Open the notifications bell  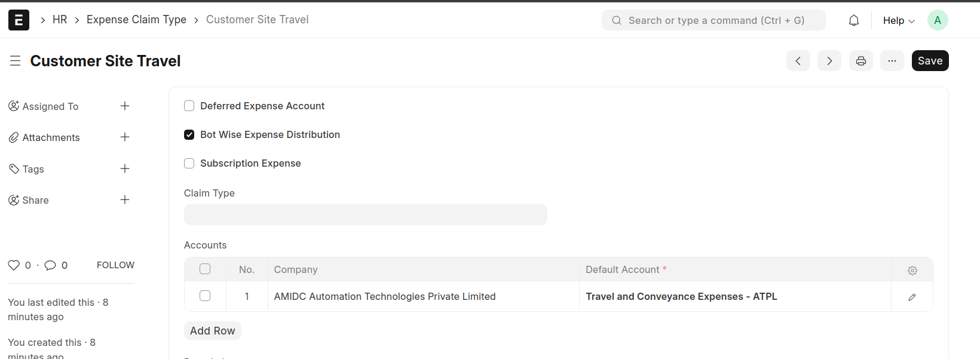point(854,20)
